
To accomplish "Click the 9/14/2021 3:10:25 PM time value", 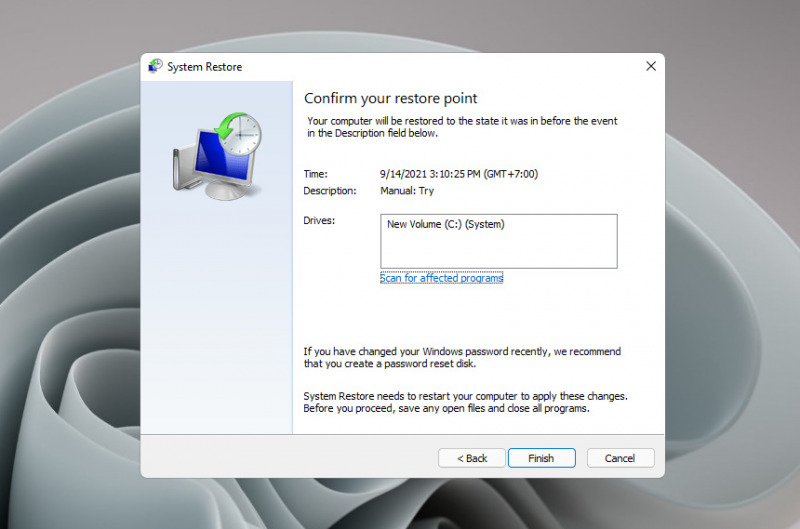I will click(459, 174).
